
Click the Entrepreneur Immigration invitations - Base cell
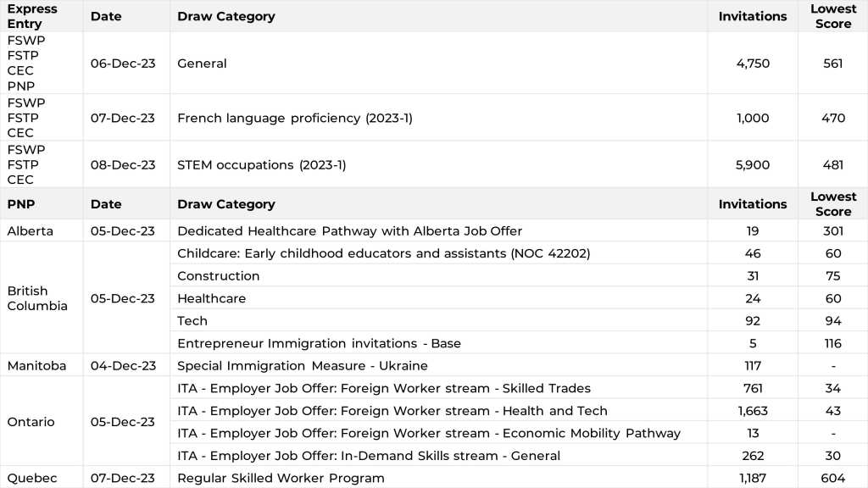(x=319, y=343)
